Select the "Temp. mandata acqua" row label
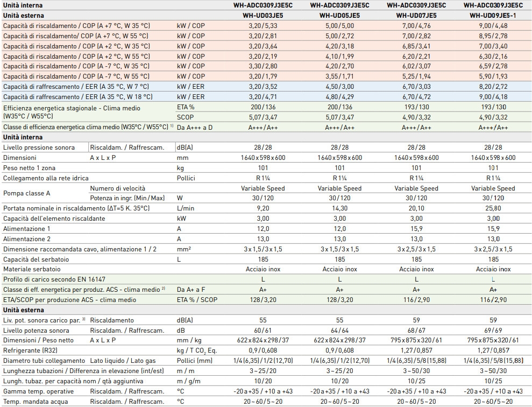Image resolution: width=532 pixels, height=407 pixels. click(36, 402)
